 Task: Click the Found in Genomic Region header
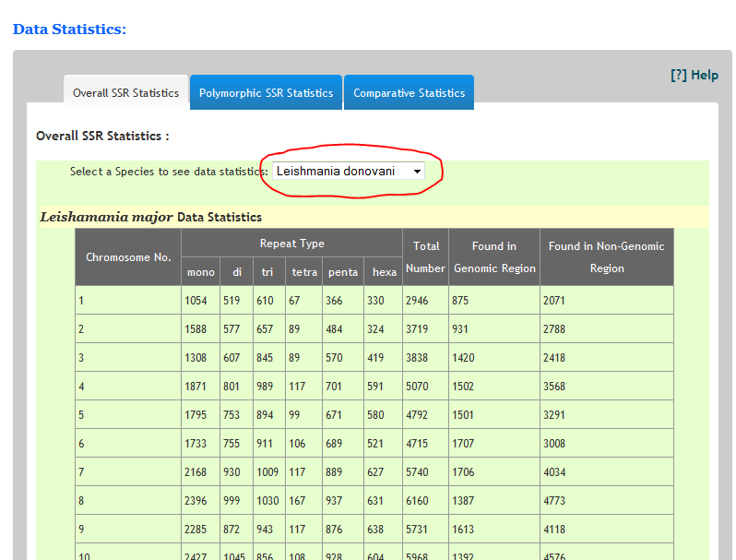point(494,257)
